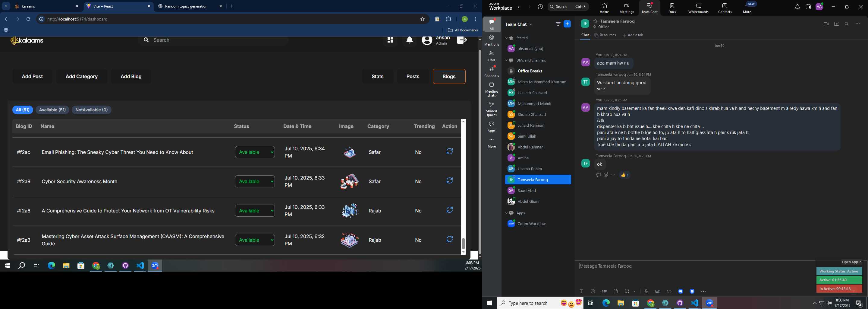Bookmark the page with the star in Chrome

tap(423, 19)
